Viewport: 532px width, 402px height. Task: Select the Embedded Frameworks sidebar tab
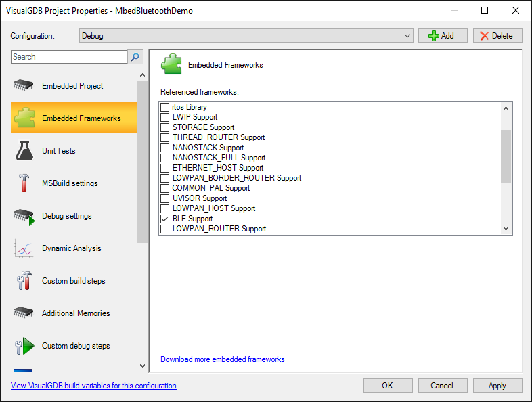click(x=74, y=118)
